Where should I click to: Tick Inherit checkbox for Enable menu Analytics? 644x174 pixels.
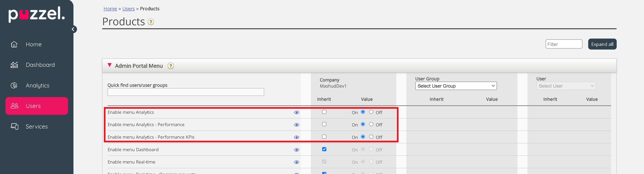[x=324, y=112]
